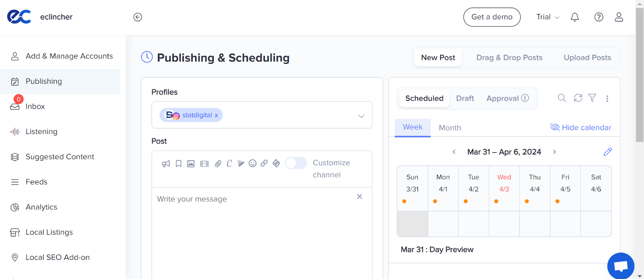Image resolution: width=644 pixels, height=279 pixels.
Task: Insert a link with chain icon
Action: [x=264, y=163]
